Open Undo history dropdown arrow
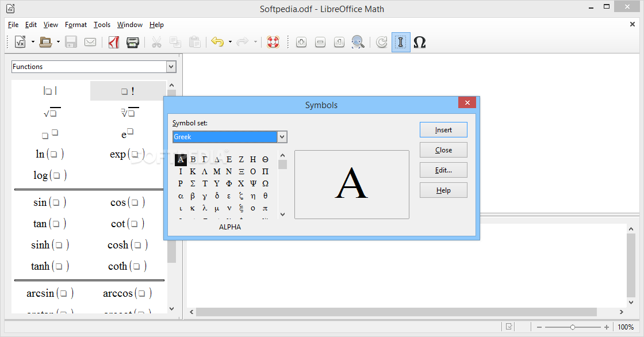 click(230, 42)
